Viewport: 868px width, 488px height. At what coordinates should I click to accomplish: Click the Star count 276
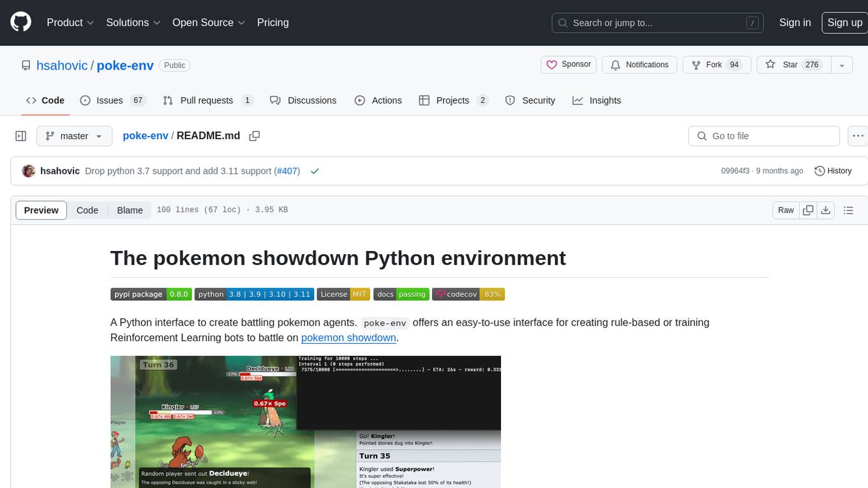[x=812, y=65]
